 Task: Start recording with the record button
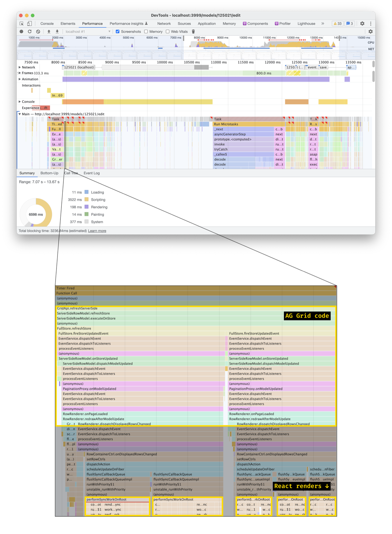point(22,32)
